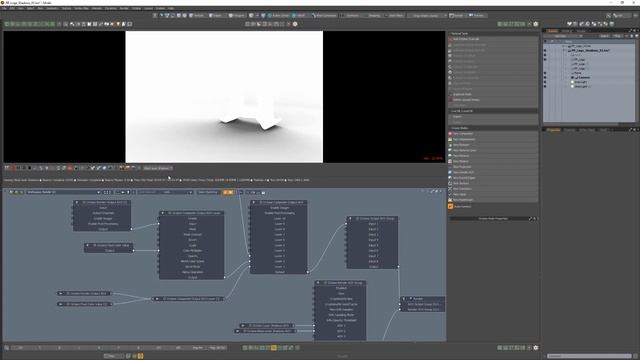Collapse the Render node in the schematic
The image size is (640, 360).
pyautogui.click(x=404, y=299)
